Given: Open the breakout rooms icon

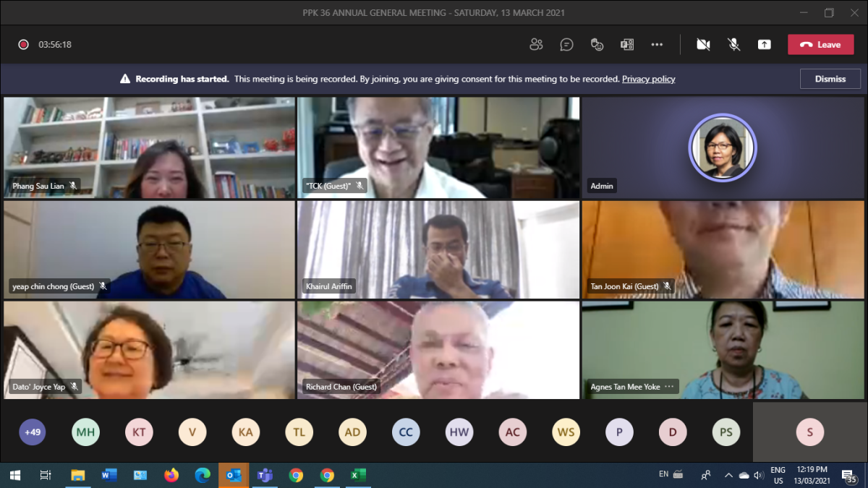Looking at the screenshot, I should 627,44.
